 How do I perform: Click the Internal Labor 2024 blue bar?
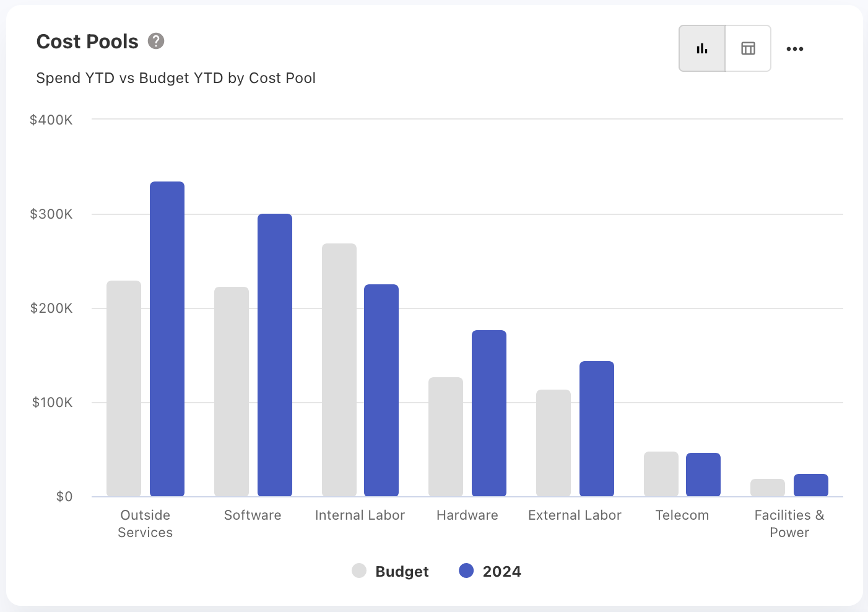pyautogui.click(x=381, y=390)
